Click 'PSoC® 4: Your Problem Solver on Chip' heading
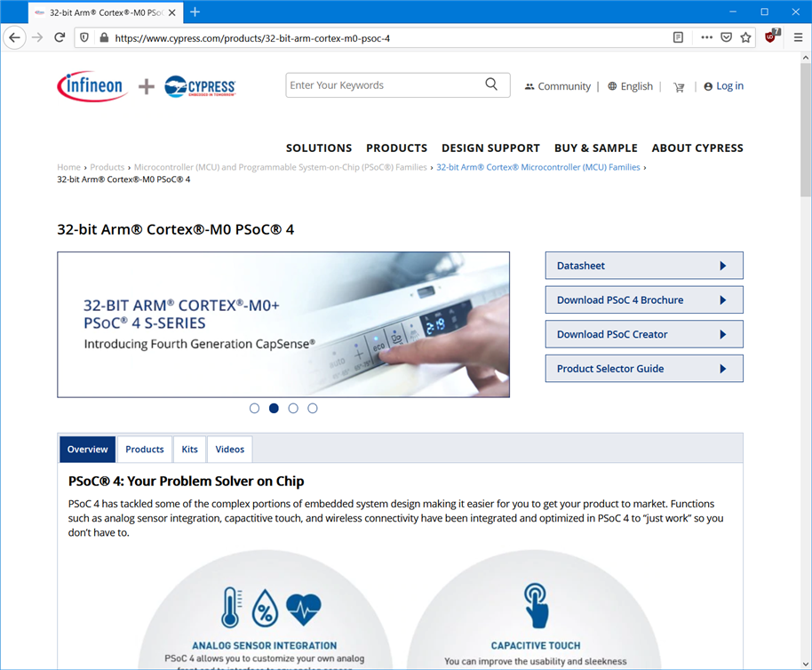 coord(186,481)
